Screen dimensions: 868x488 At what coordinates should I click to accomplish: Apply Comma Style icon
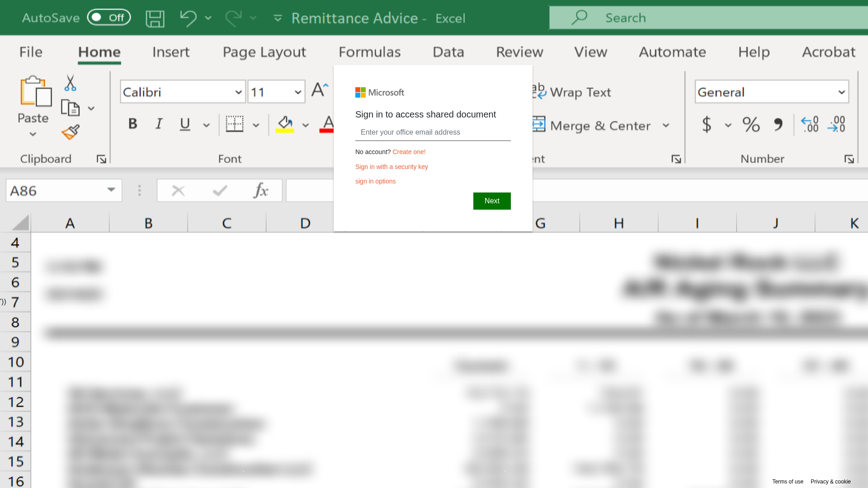[x=778, y=124]
